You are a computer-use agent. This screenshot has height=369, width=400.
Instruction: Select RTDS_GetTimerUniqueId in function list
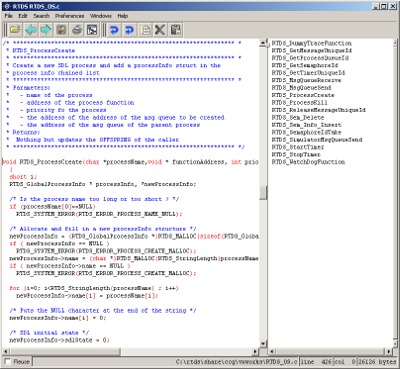[308, 73]
